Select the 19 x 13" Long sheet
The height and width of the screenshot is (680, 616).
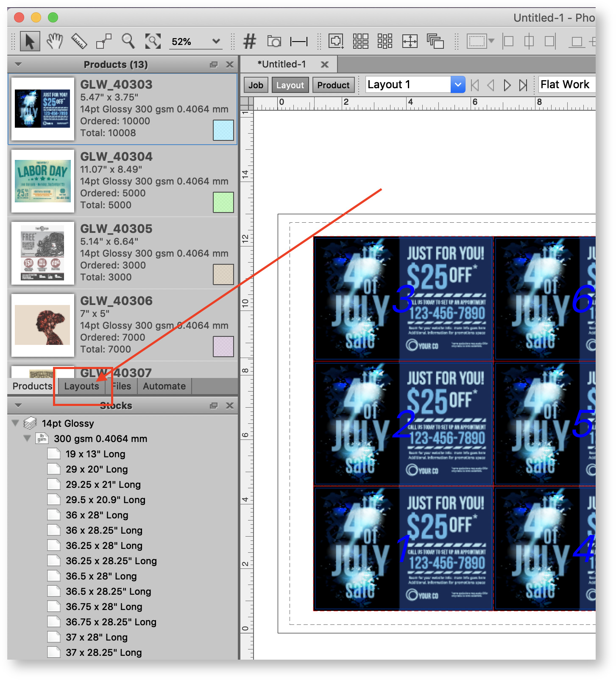click(95, 454)
